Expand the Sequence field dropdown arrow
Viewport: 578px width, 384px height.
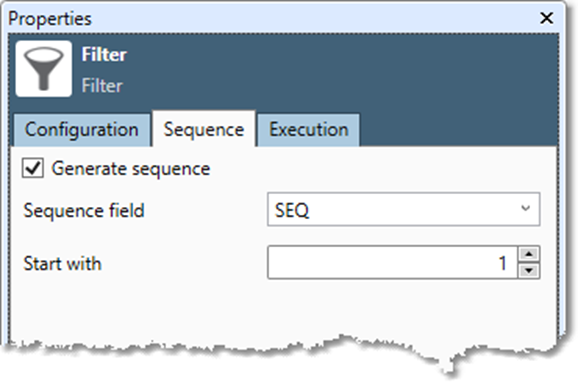pyautogui.click(x=526, y=209)
